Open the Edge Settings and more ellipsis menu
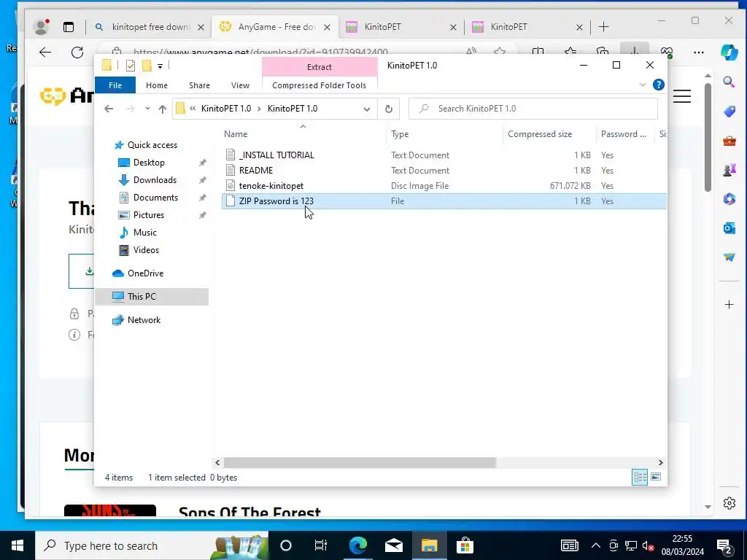Image resolution: width=747 pixels, height=560 pixels. tap(698, 52)
